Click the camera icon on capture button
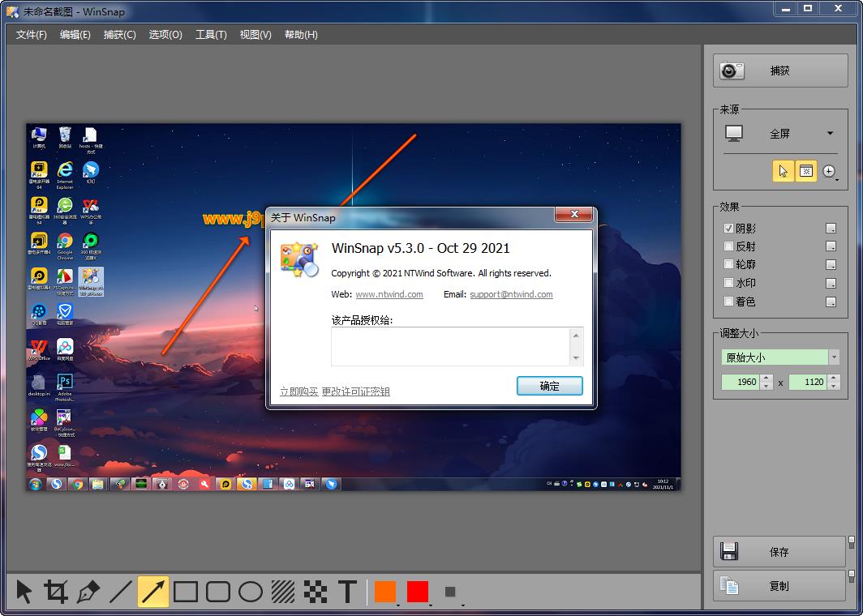Image resolution: width=863 pixels, height=616 pixels. 732,71
